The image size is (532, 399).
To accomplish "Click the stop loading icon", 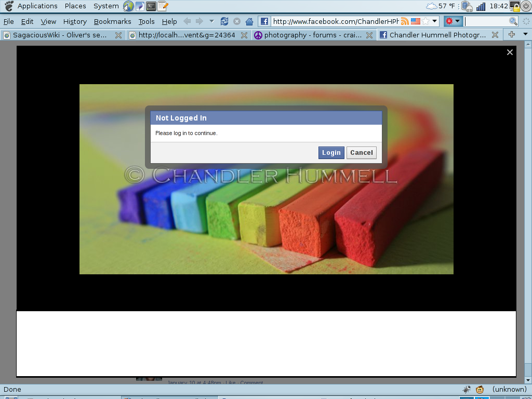I will coord(237,21).
